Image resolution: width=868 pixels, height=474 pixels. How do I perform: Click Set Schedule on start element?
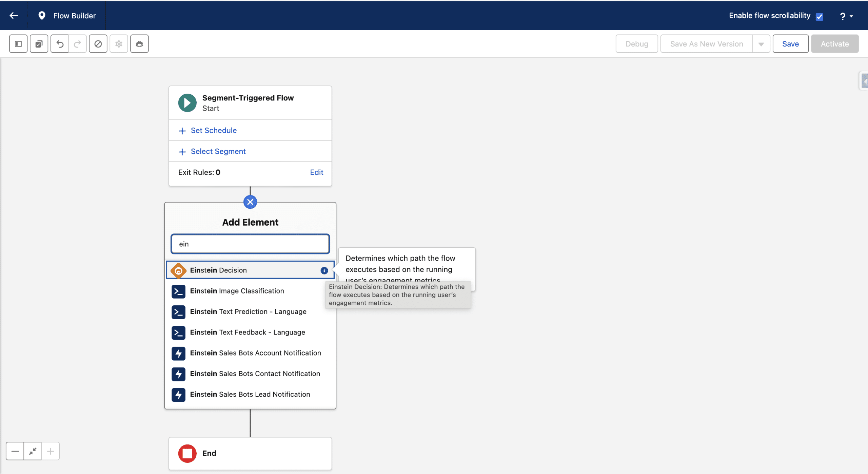(213, 131)
